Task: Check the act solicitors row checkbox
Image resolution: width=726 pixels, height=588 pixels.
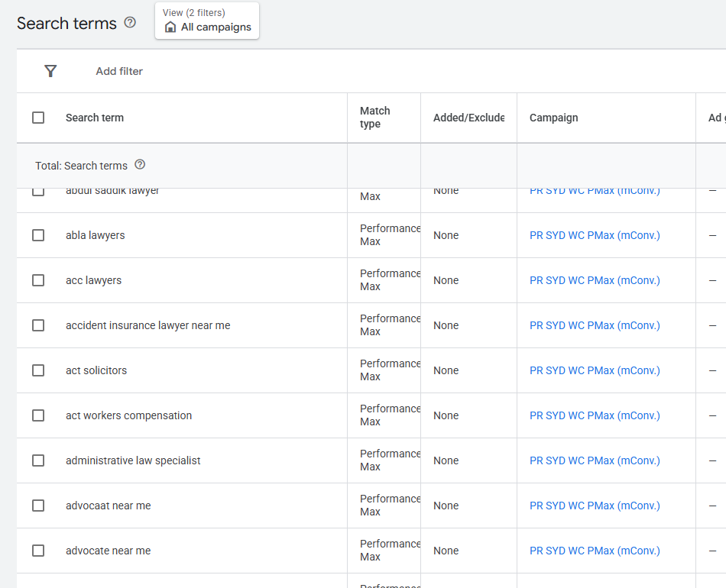Action: pos(38,370)
